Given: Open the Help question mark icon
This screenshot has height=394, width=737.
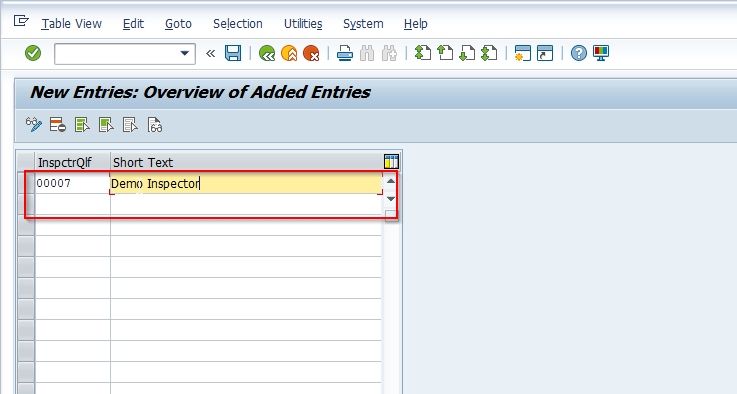Looking at the screenshot, I should (x=579, y=53).
